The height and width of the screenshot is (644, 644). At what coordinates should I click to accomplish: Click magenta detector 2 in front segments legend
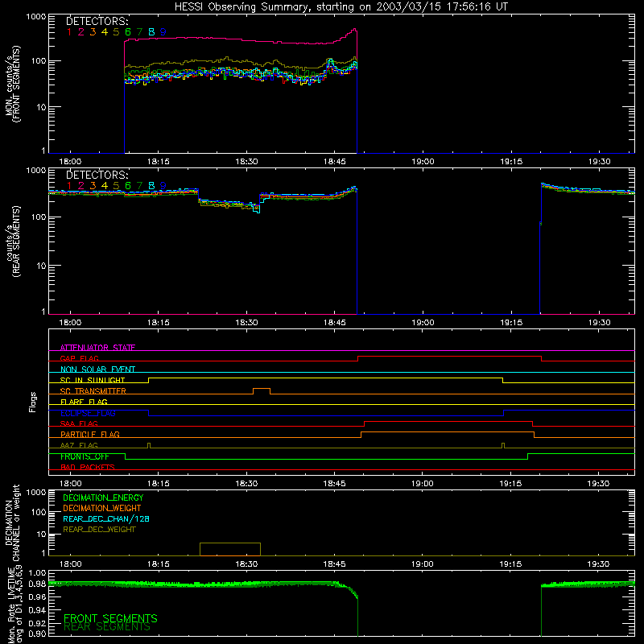point(81,32)
